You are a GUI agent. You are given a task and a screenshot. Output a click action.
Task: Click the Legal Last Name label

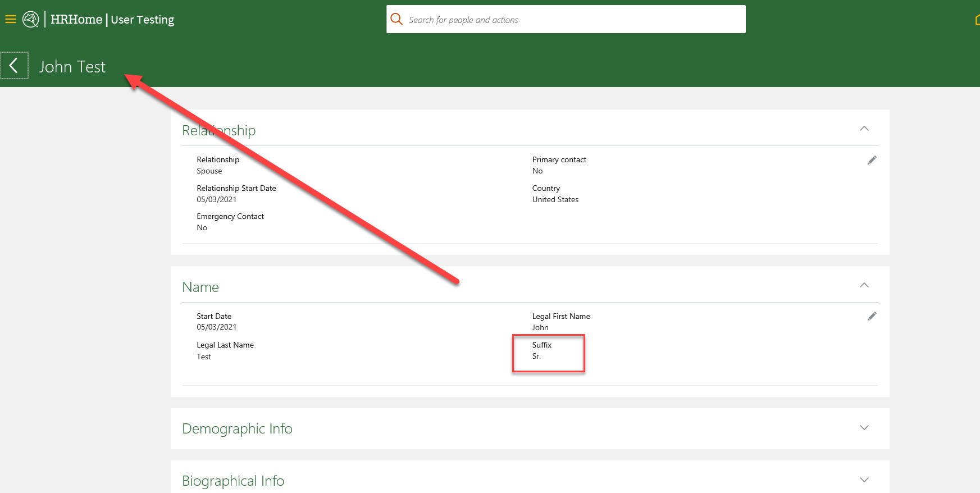225,345
